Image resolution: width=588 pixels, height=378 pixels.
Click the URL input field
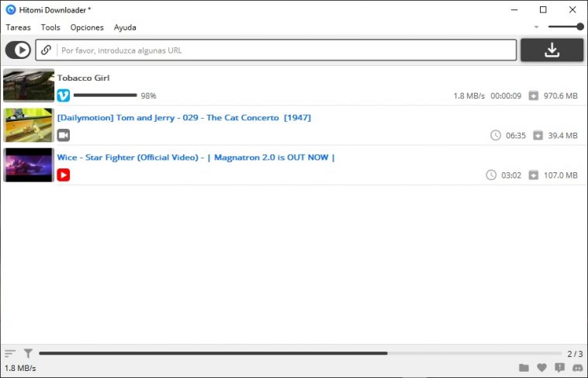click(x=276, y=50)
